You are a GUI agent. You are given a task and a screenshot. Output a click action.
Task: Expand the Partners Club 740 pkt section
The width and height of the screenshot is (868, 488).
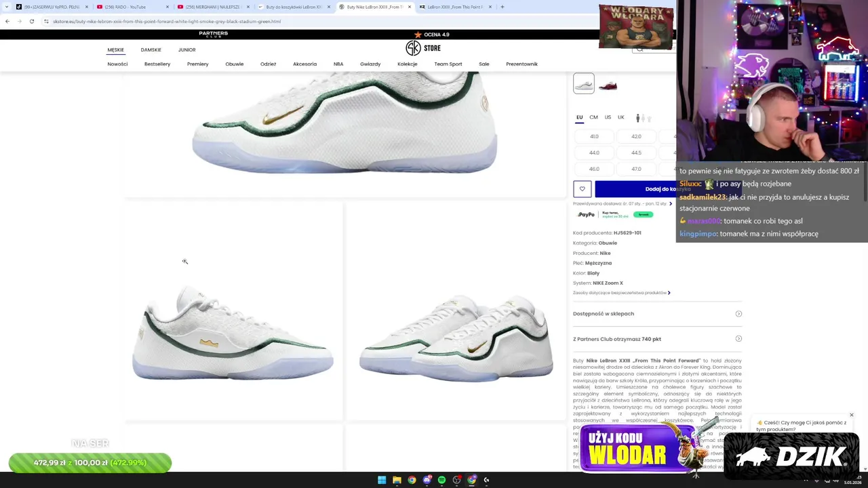657,339
